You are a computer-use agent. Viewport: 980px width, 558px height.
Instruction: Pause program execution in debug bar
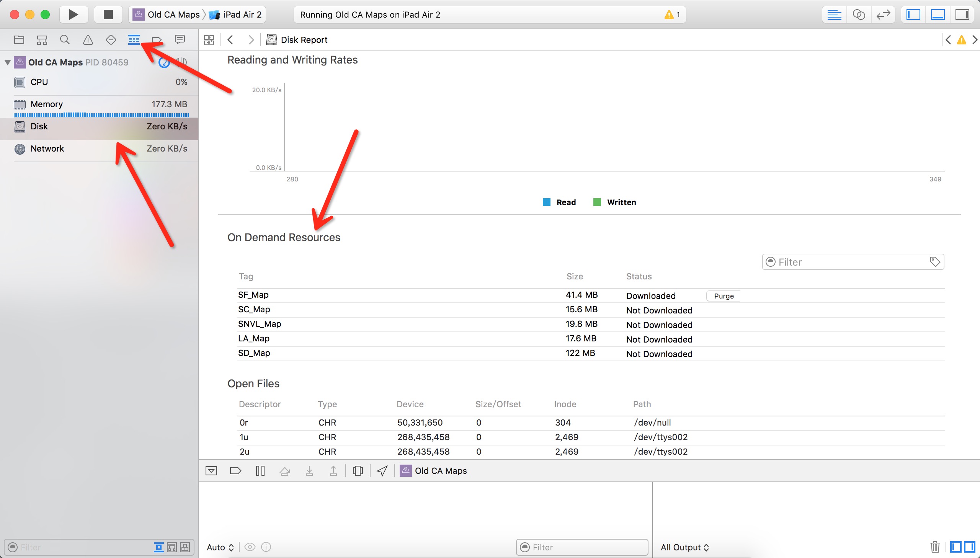[260, 471]
